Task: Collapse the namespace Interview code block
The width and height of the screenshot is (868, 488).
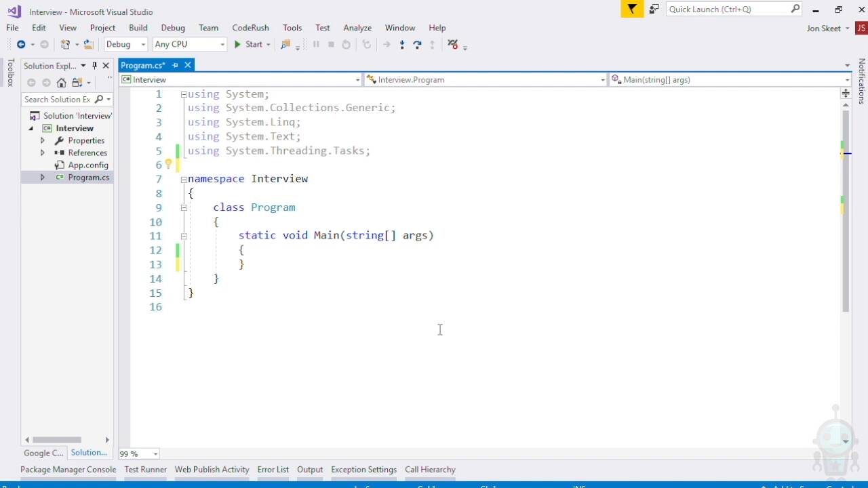Action: 184,180
